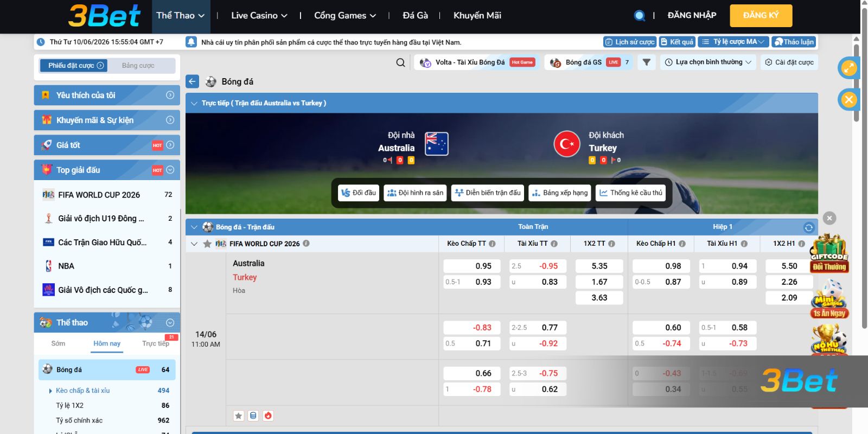Expand Kèo chấp & tài xỉu tree item

pyautogui.click(x=82, y=391)
